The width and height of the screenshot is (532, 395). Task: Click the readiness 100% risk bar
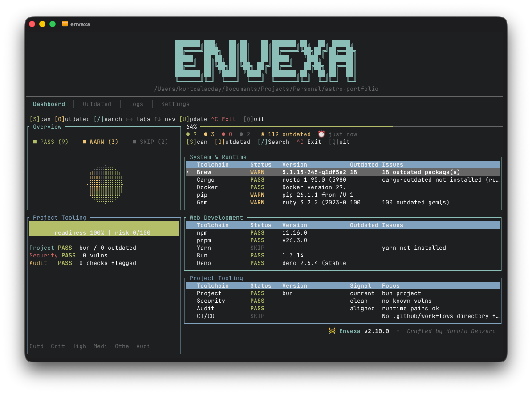tap(104, 229)
